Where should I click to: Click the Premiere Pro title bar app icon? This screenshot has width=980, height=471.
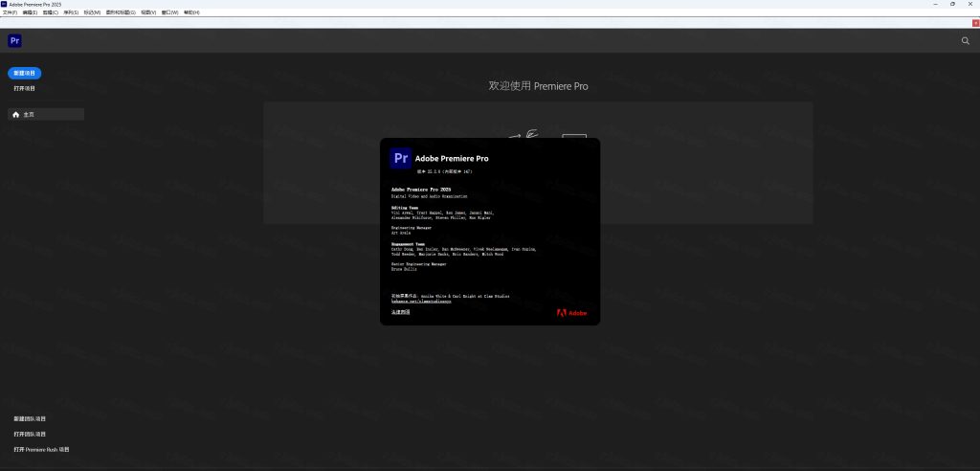[x=5, y=4]
